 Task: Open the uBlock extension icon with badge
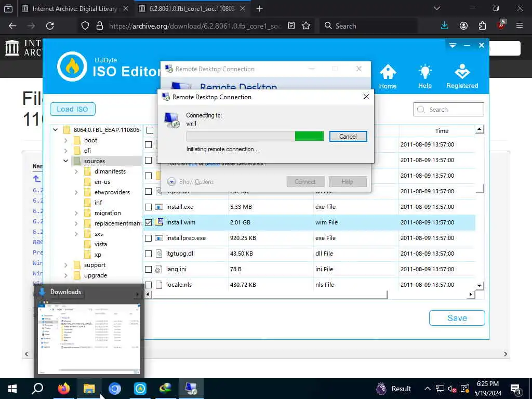[501, 25]
